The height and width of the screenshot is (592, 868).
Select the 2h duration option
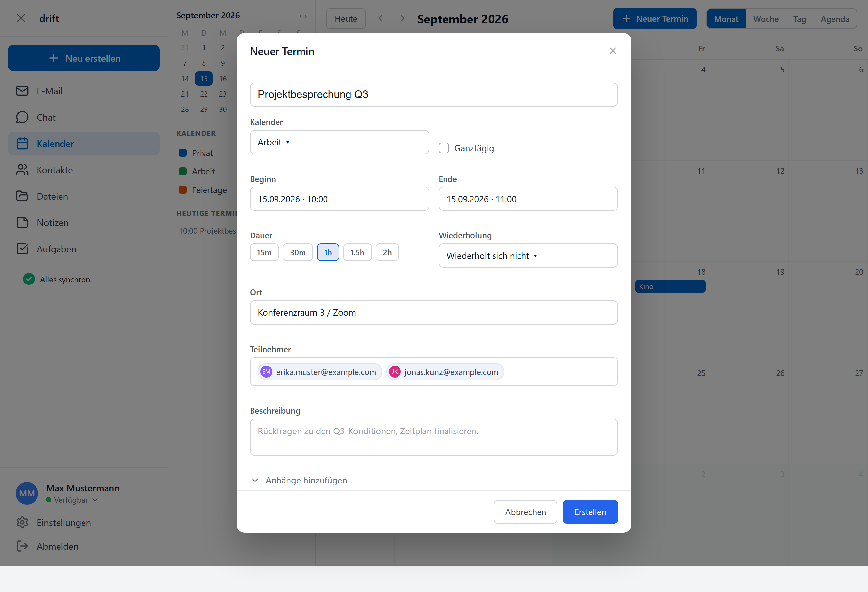coord(387,253)
